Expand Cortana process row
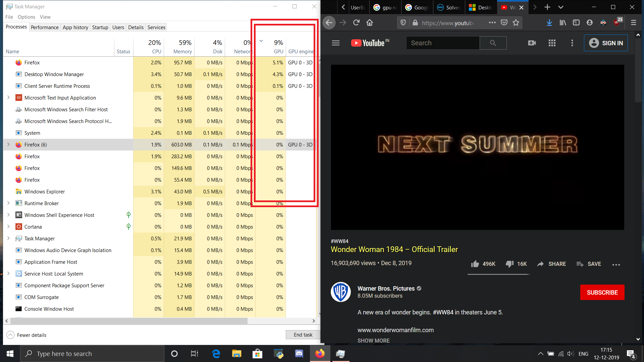 point(8,227)
